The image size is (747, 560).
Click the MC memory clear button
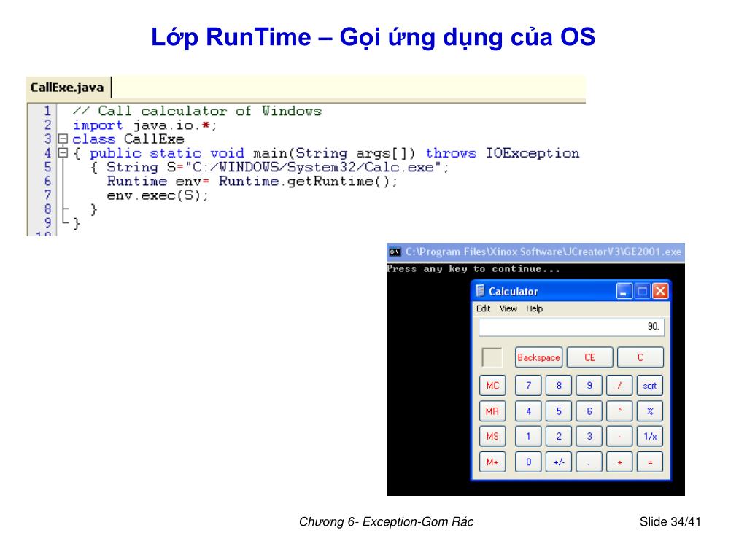492,386
